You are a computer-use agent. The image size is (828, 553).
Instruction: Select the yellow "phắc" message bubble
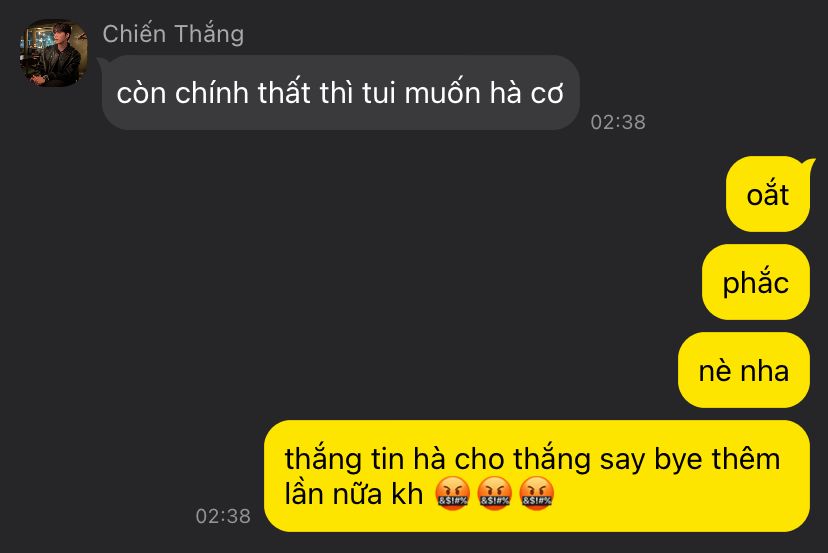click(756, 282)
